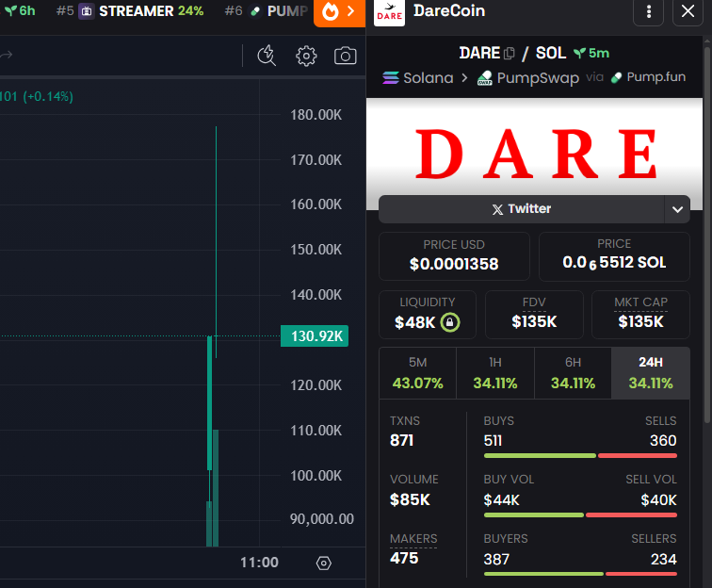Click the TXNS 871 value

pyautogui.click(x=401, y=441)
